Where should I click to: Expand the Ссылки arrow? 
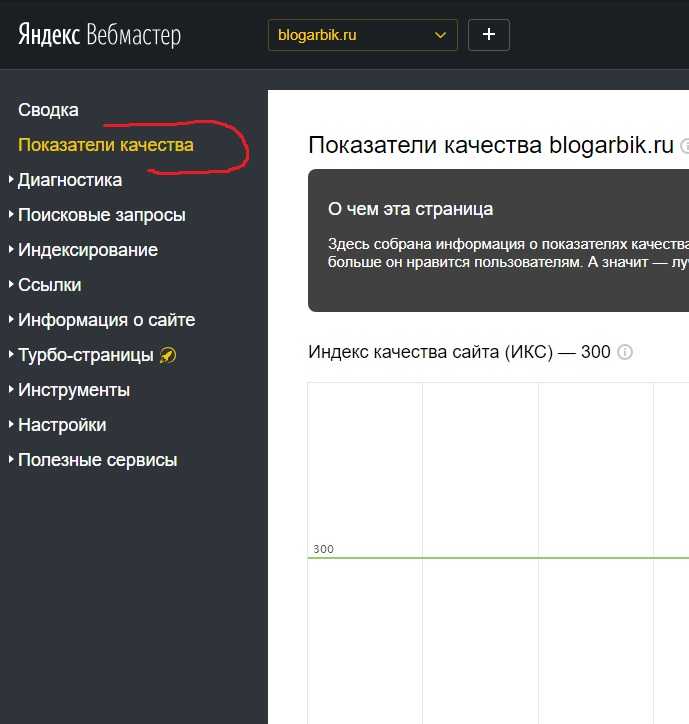(x=11, y=284)
